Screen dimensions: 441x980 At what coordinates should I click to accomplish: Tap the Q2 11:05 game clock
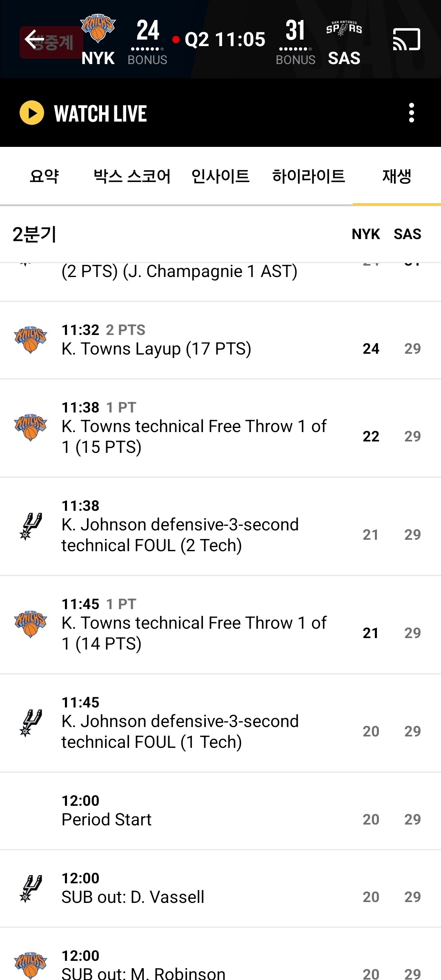(x=225, y=40)
